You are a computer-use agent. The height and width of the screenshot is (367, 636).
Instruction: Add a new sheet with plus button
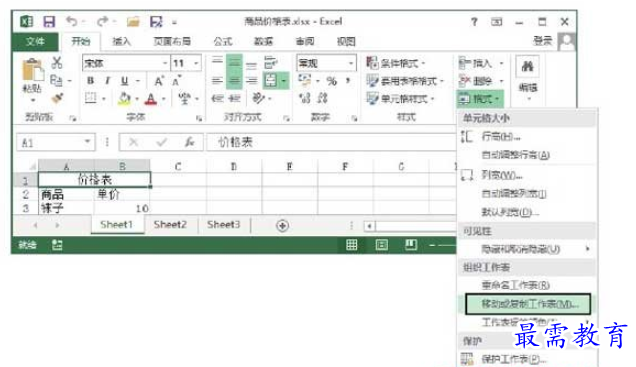(x=282, y=225)
